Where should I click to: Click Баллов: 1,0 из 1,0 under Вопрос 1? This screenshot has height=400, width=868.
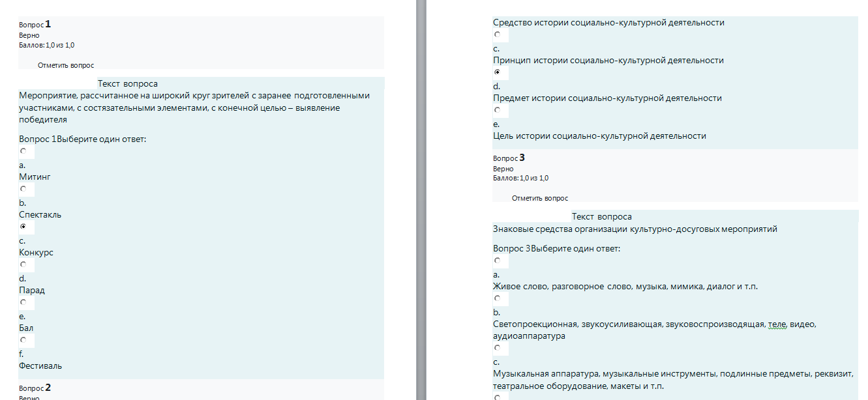click(46, 45)
